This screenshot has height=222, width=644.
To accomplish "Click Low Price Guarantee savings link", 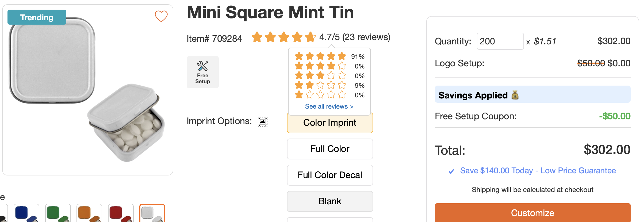I will [x=538, y=171].
